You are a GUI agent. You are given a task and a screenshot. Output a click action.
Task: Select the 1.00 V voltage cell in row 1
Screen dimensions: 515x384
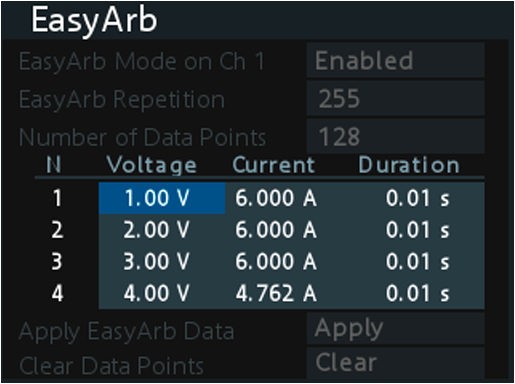click(162, 198)
